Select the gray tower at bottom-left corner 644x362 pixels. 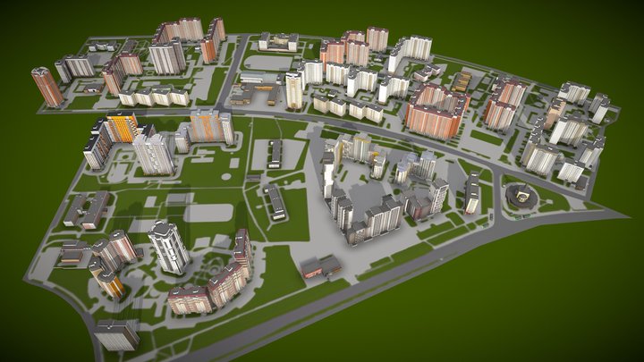pos(116,335)
